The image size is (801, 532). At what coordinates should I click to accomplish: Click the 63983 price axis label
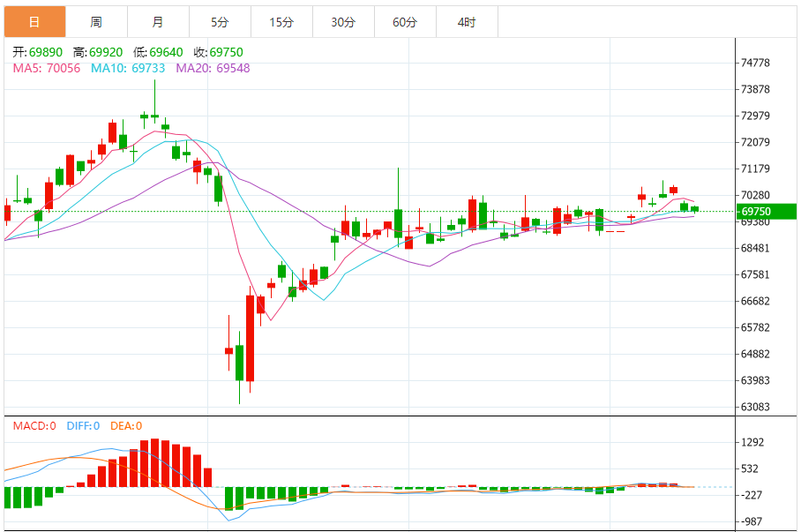point(755,381)
